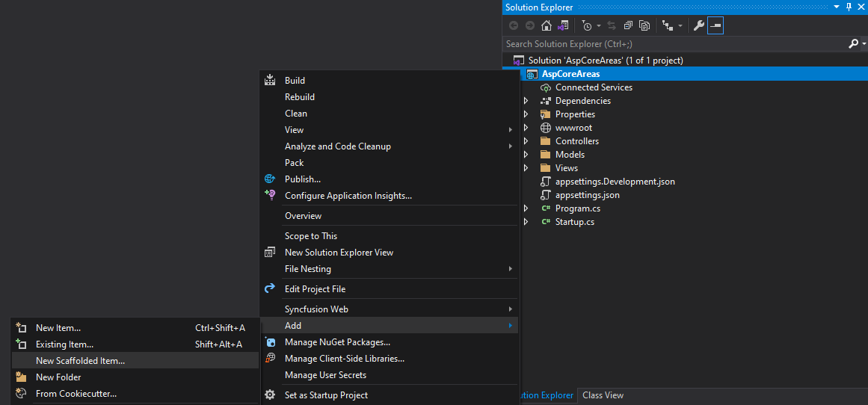
Task: Click the search magnifier icon in Solution Explorer
Action: tap(853, 44)
